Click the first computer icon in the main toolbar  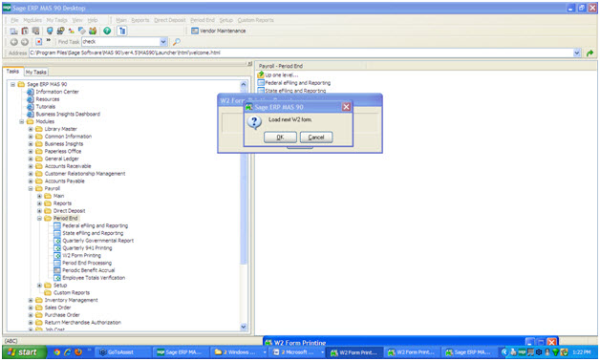(14, 31)
